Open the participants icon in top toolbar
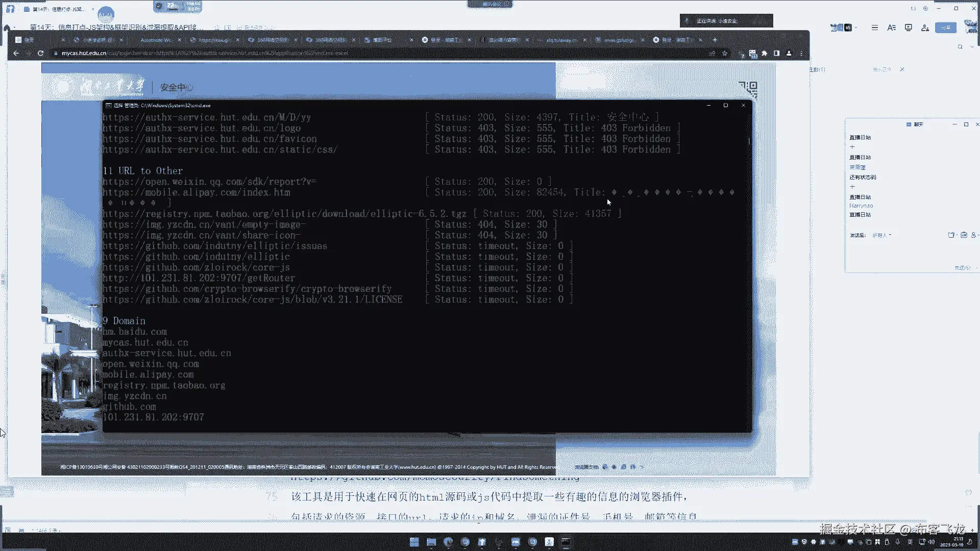The height and width of the screenshot is (551, 980). click(x=925, y=28)
